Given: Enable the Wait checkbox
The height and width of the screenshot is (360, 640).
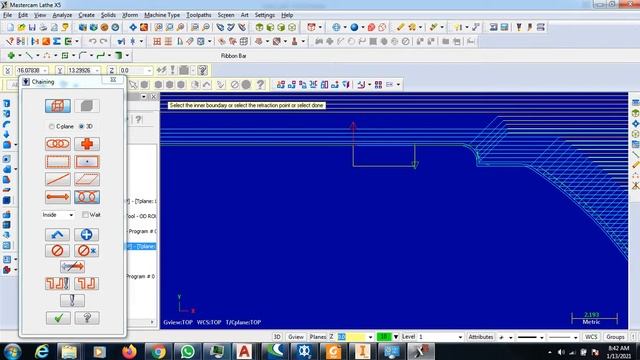Looking at the screenshot, I should tap(85, 215).
